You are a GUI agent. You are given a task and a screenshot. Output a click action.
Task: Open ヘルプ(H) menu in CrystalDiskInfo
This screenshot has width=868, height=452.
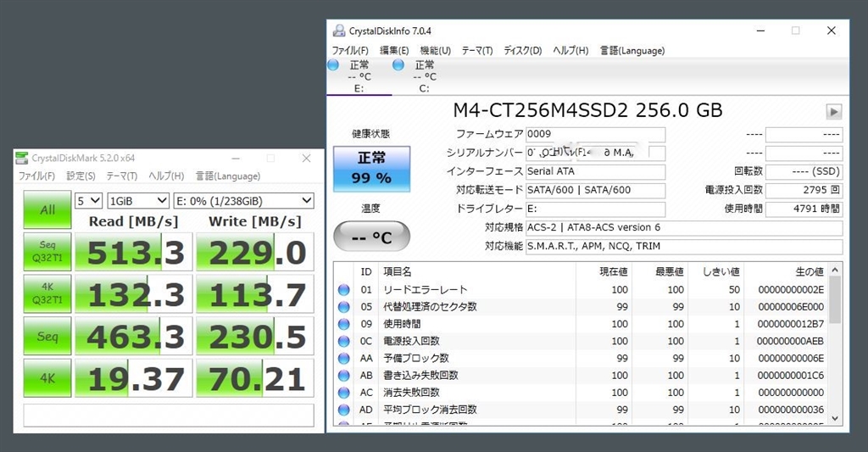click(x=570, y=50)
